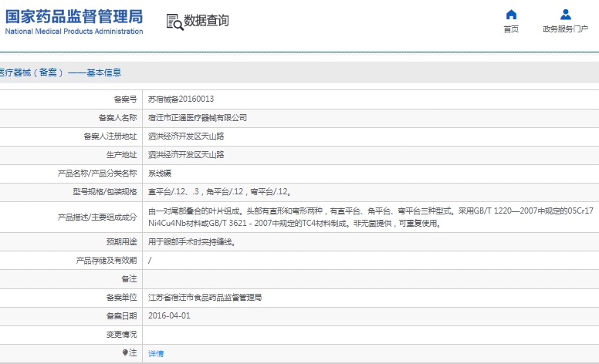Click National Medical Products Administration subtitle
The height and width of the screenshot is (364, 599).
pyautogui.click(x=74, y=32)
